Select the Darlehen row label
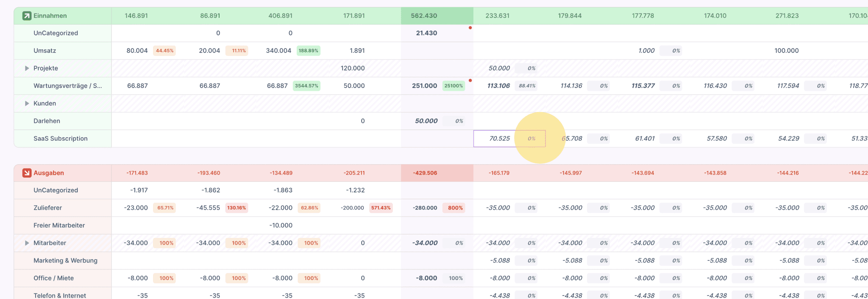 47,121
